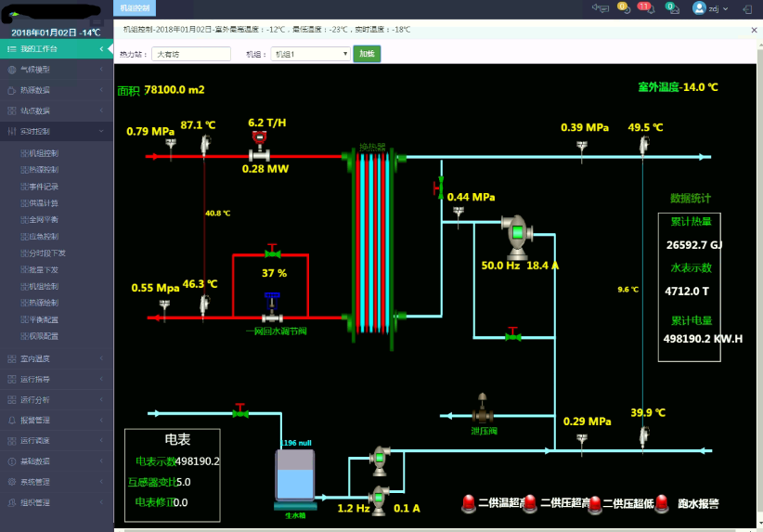
Task: Toggle the green valve on the tank inlet pipe
Action: pos(240,411)
